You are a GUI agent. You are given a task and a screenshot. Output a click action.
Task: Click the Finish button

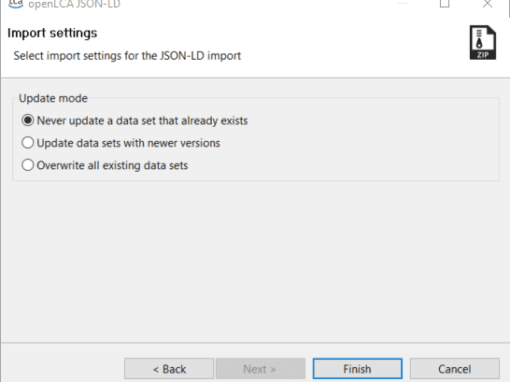tap(357, 369)
